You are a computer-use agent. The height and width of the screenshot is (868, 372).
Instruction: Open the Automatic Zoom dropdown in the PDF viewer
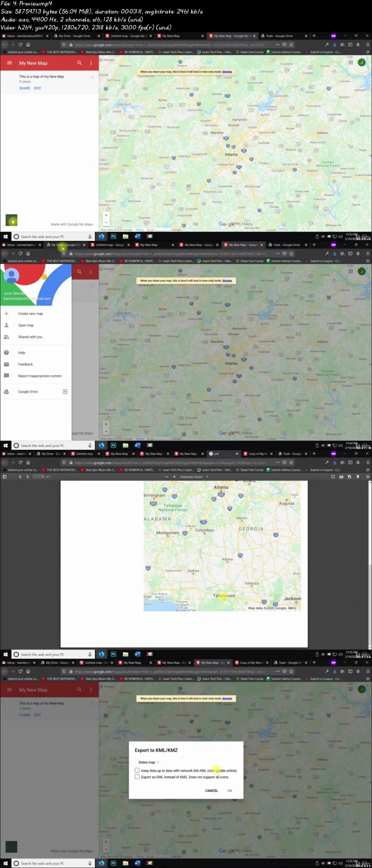click(194, 477)
